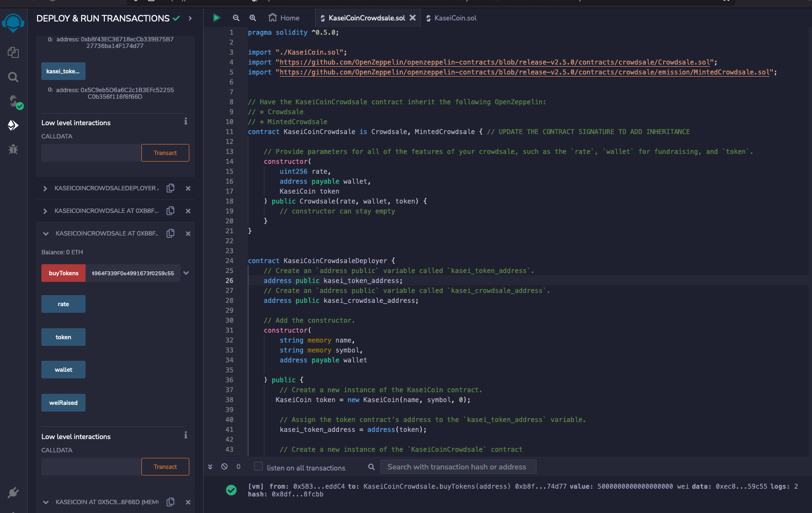
Task: Open the Plugin manager plug icon
Action: (13, 492)
